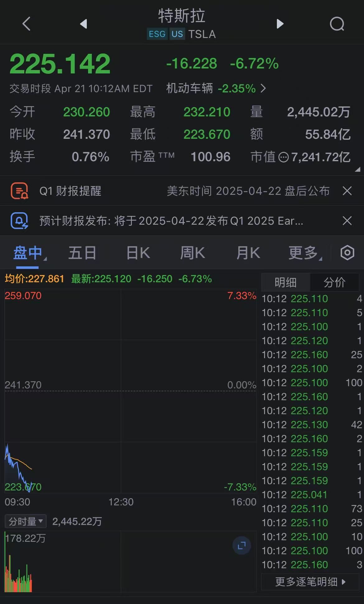Expand chart to fullscreen icon
The image size is (364, 604).
point(242,545)
